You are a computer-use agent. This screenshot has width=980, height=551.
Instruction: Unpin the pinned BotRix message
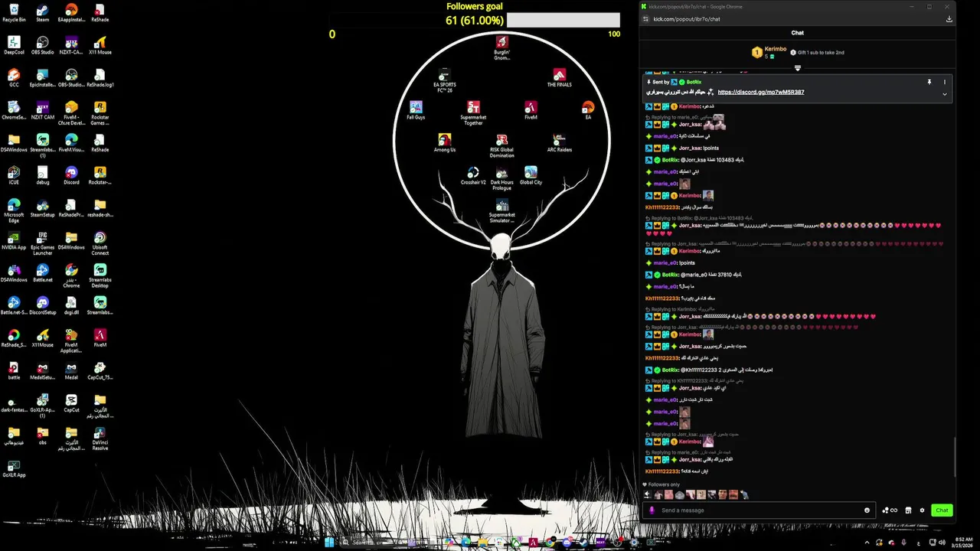pyautogui.click(x=929, y=82)
